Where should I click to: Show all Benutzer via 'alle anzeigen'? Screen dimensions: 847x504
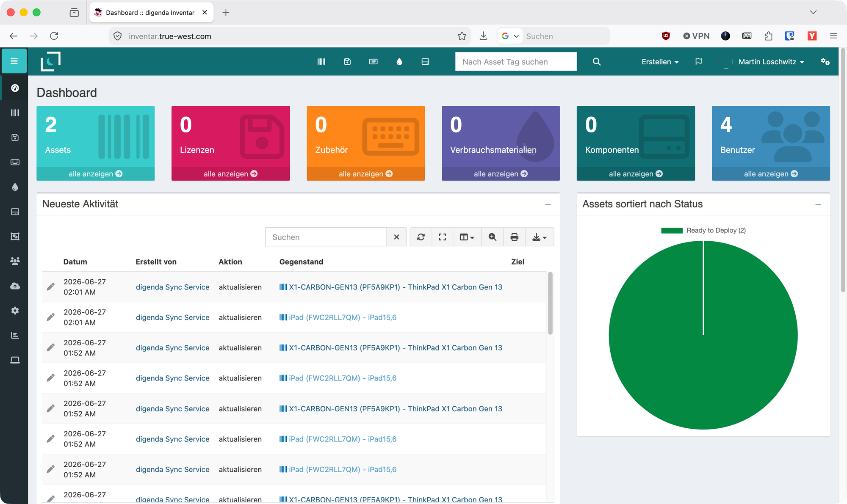coord(771,174)
